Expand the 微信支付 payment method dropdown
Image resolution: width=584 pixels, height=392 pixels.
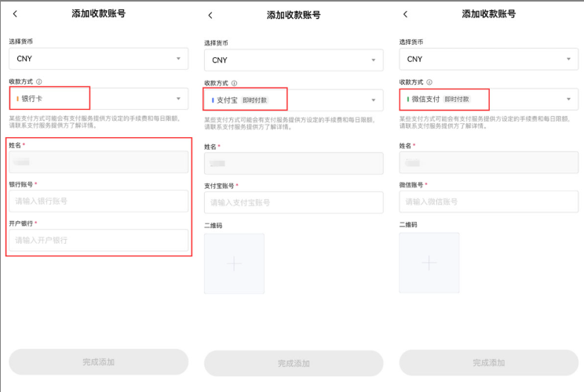tap(489, 100)
